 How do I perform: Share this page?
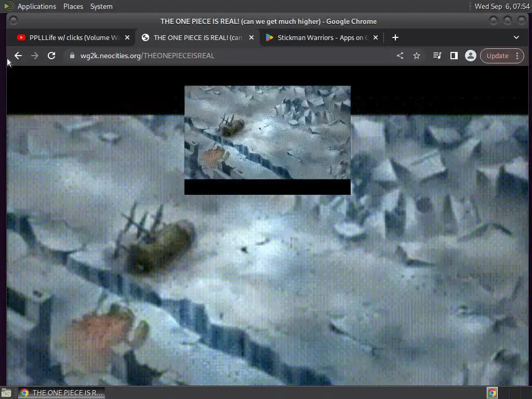tap(400, 56)
